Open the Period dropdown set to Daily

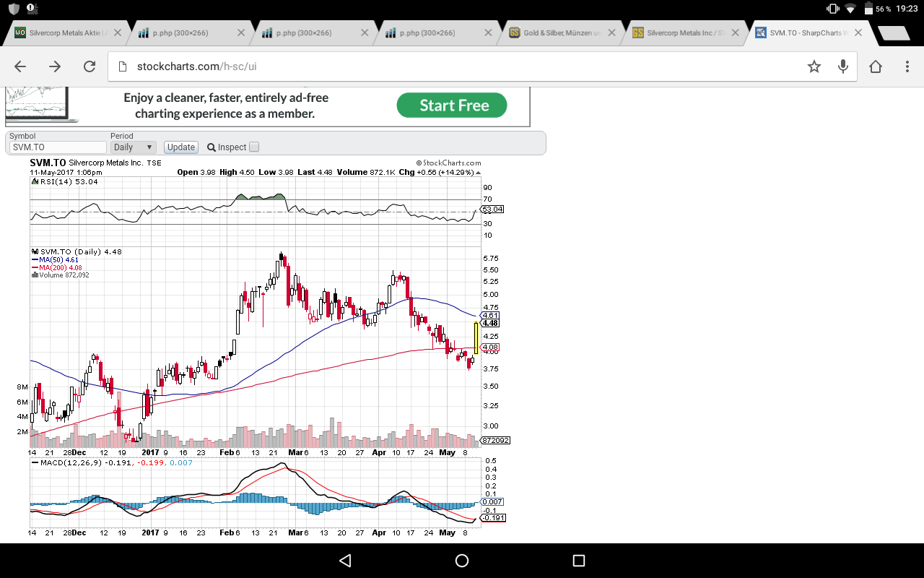pos(133,147)
